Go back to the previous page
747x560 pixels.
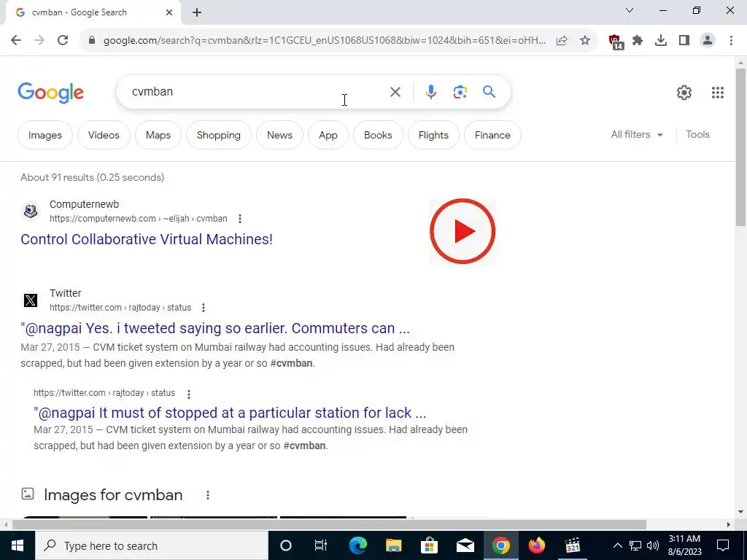pos(16,40)
